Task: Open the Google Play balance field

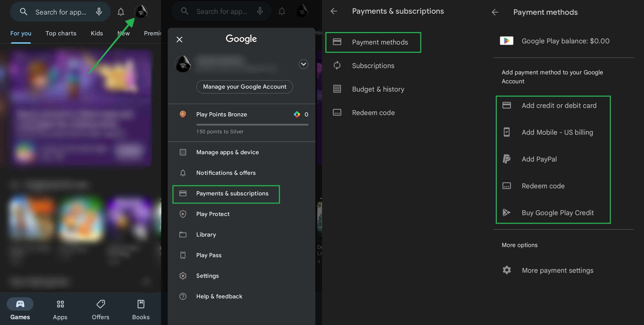Action: 565,41
